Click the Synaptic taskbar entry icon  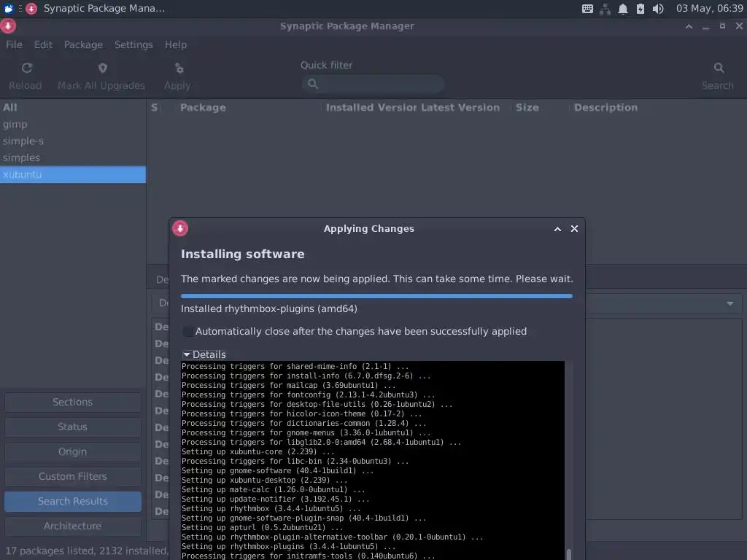pyautogui.click(x=31, y=8)
